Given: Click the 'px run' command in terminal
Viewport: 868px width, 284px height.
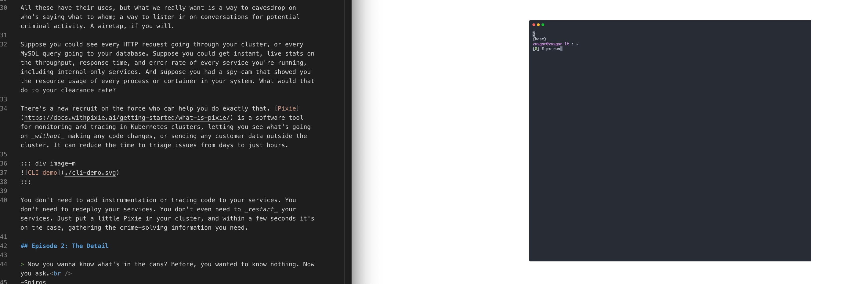Looking at the screenshot, I should pos(553,49).
